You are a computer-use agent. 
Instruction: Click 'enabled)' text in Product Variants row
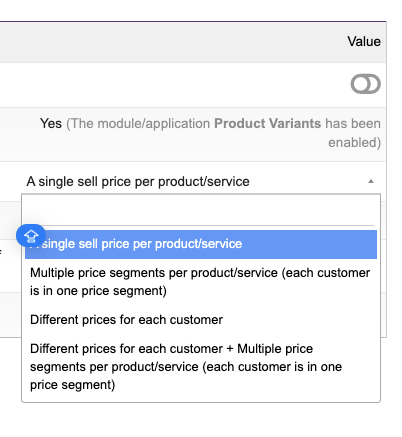[354, 143]
